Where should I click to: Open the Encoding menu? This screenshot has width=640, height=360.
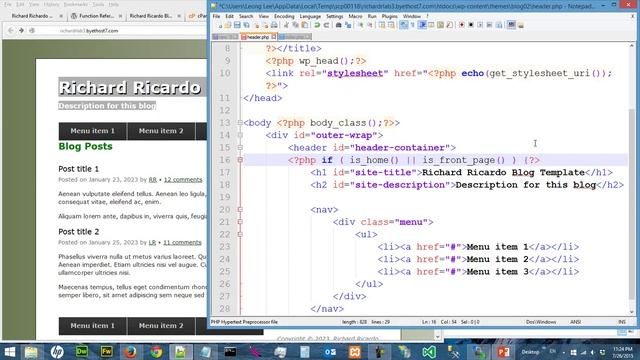pyautogui.click(x=284, y=16)
